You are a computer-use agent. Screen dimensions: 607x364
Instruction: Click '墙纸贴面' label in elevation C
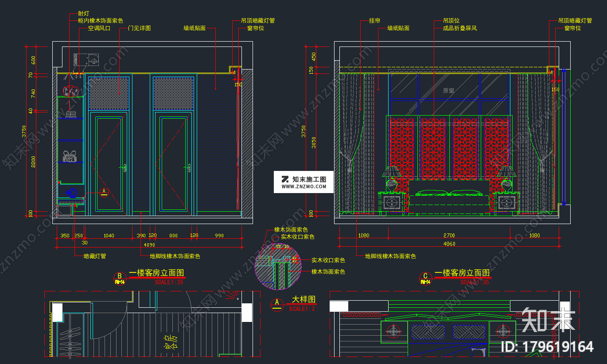[x=398, y=28]
